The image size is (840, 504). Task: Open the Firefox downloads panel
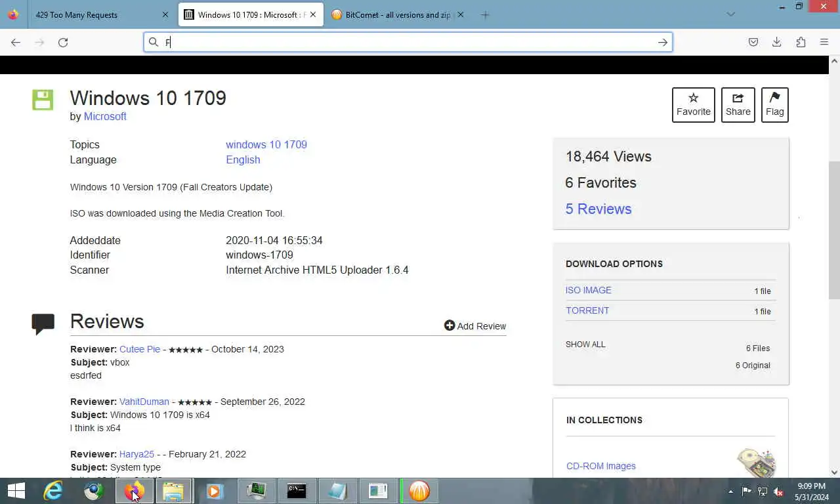(777, 42)
